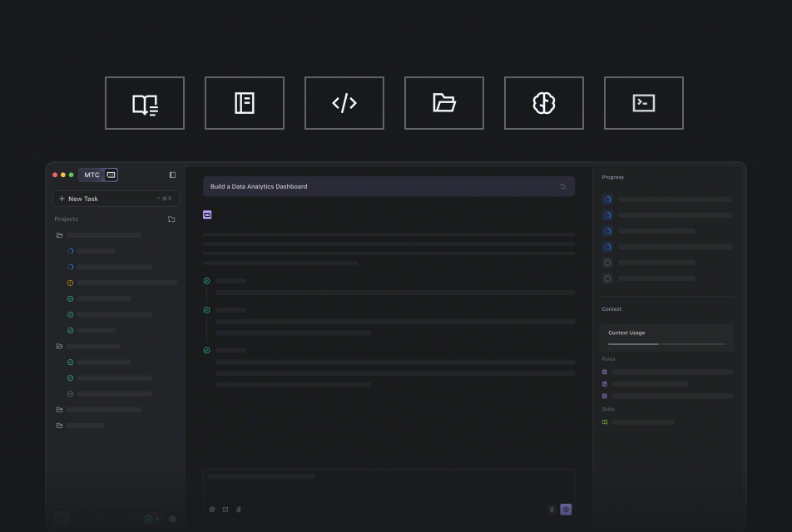This screenshot has height=532, width=792.
Task: Select the notebook icon tile
Action: click(x=245, y=103)
